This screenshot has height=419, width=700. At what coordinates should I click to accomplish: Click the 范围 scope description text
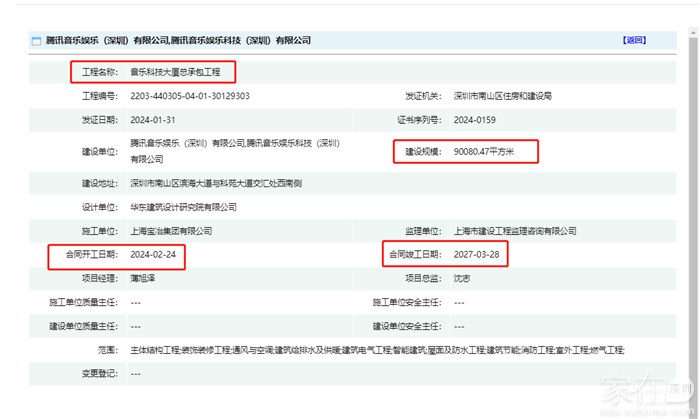[x=377, y=349]
